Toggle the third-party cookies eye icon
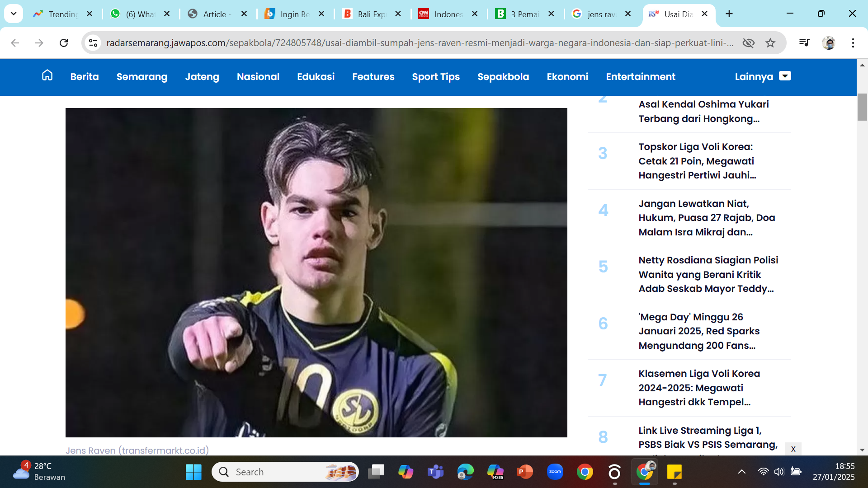This screenshot has width=868, height=488. 749,43
